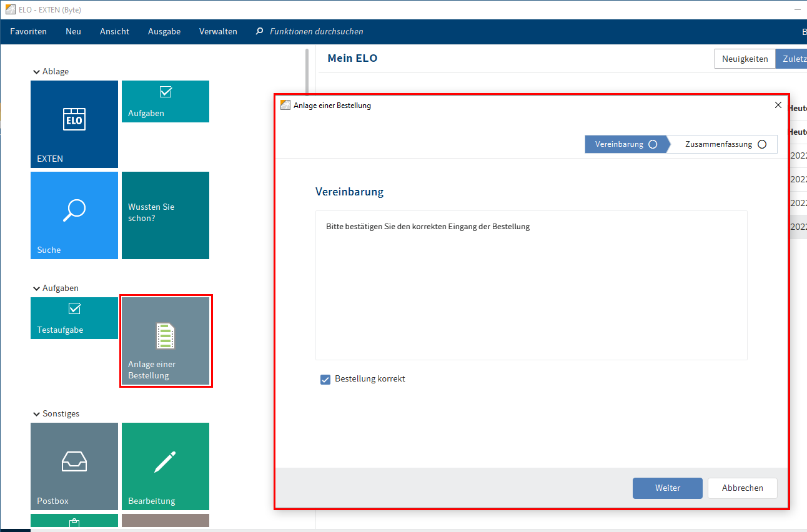
Task: Open the Suche tile
Action: pos(74,215)
